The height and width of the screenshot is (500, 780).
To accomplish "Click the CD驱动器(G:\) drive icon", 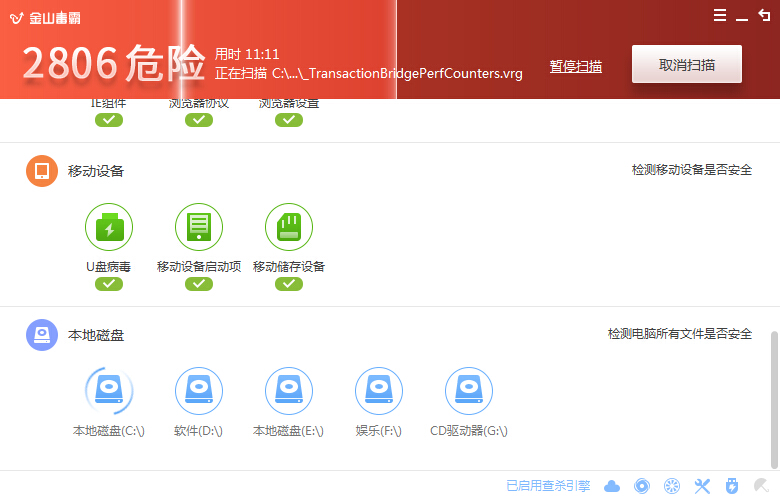I will (469, 391).
